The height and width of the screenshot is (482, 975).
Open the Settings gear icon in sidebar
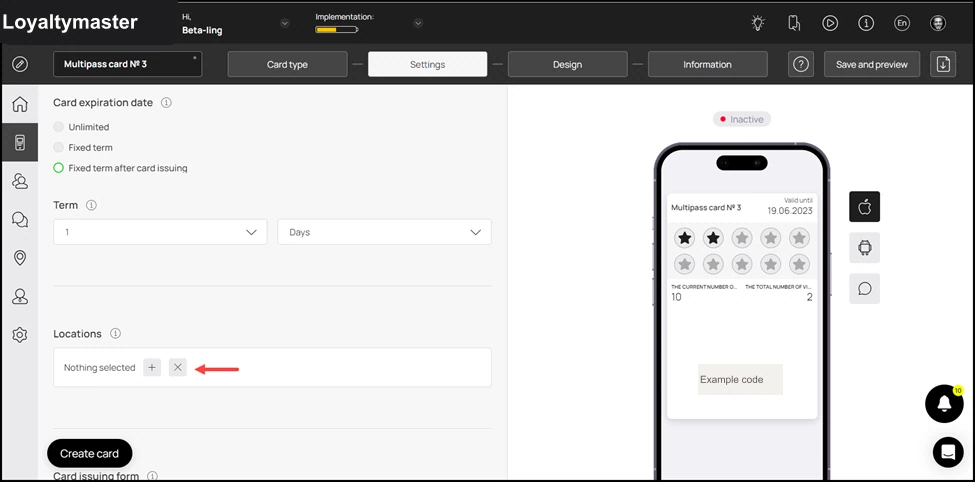point(20,335)
